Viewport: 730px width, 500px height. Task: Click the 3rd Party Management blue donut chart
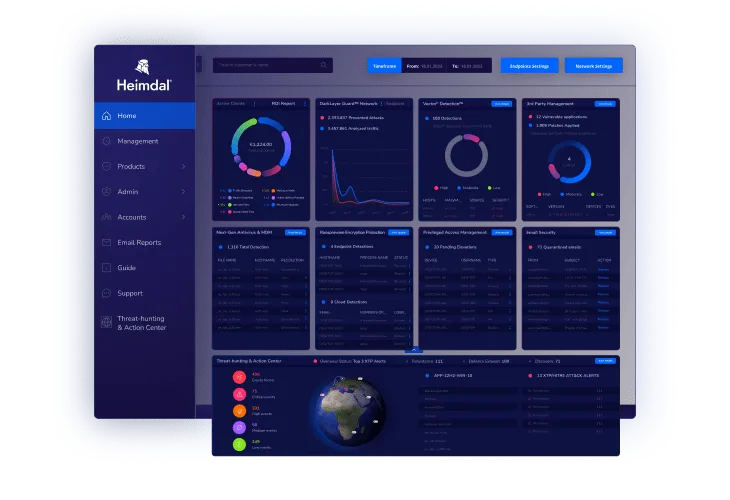coord(569,162)
